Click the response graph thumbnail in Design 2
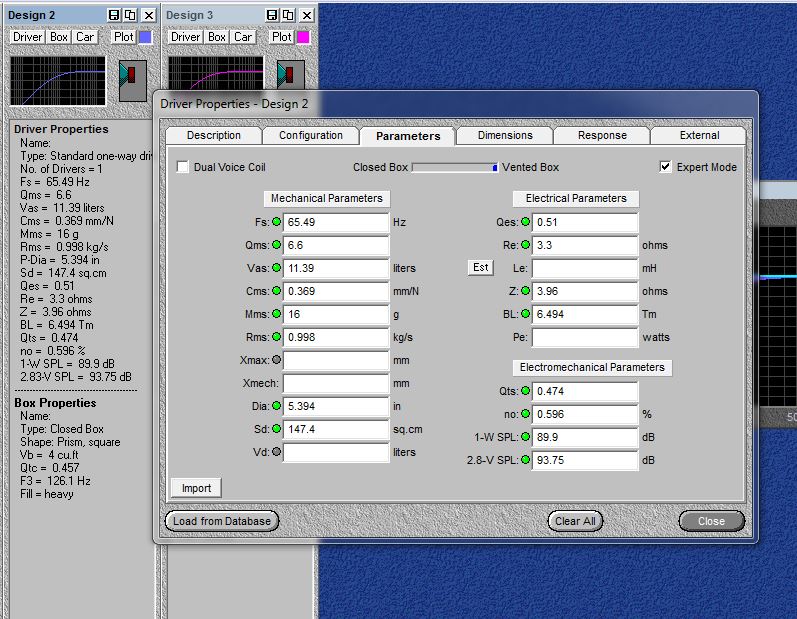The width and height of the screenshot is (797, 619). pyautogui.click(x=58, y=81)
